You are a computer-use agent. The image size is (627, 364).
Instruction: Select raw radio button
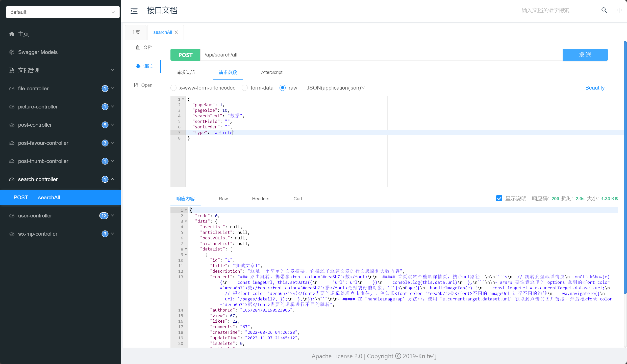tap(283, 88)
